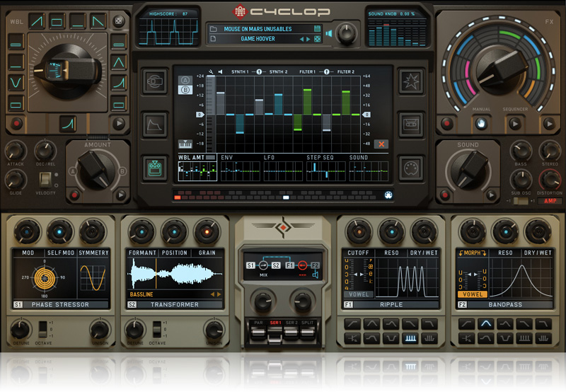Switch to the STEP SEQ tab
The width and height of the screenshot is (566, 392).
pos(321,157)
